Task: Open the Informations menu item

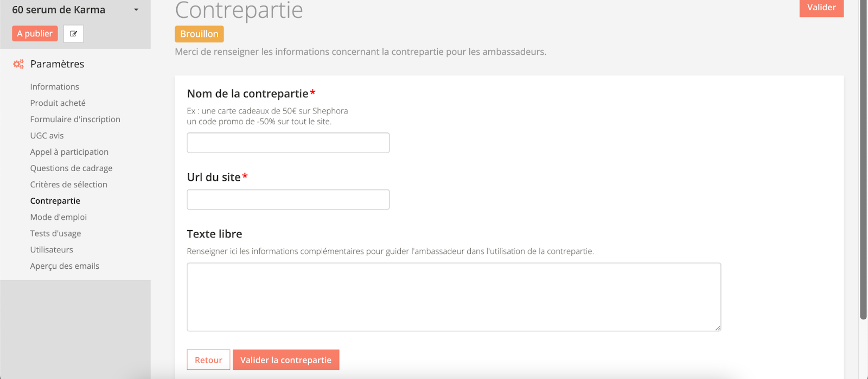Action: (54, 87)
